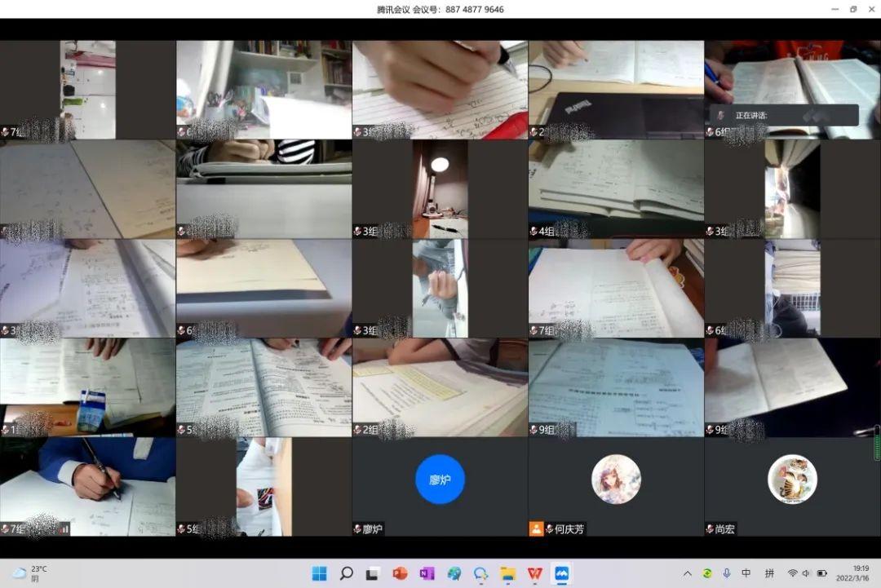
Task: Expand hidden system tray icons chevron
Action: [688, 573]
